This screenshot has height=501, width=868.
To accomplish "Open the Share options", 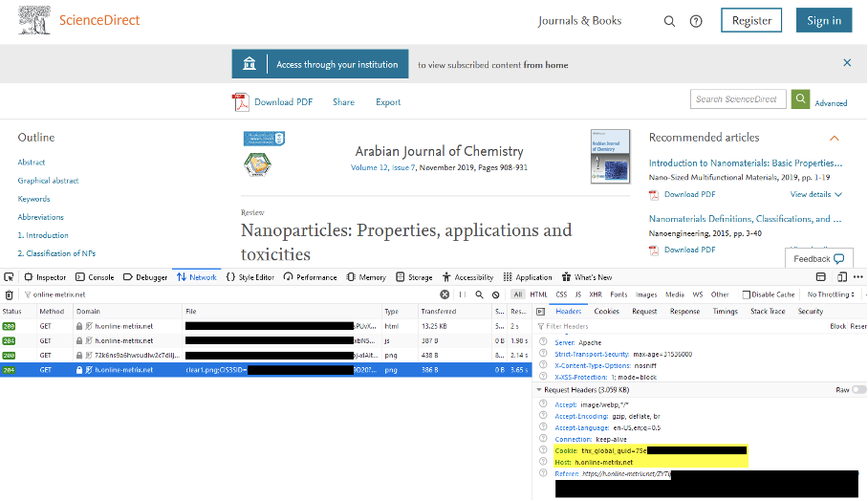I will 343,102.
